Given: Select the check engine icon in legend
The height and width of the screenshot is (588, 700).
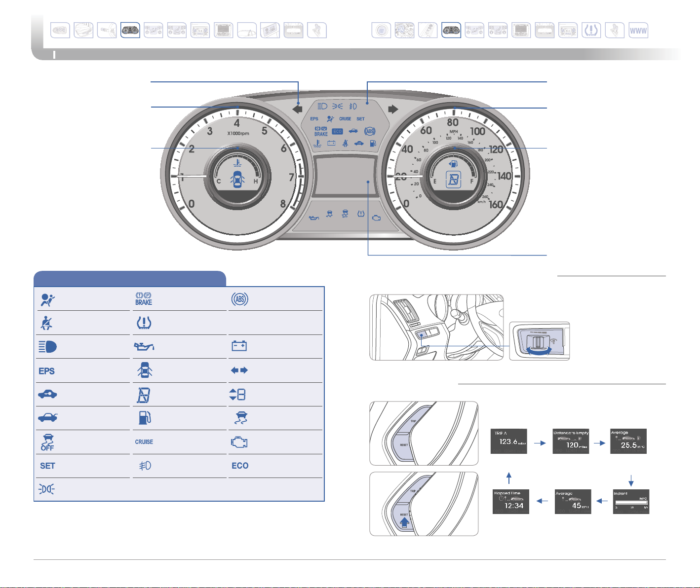Looking at the screenshot, I should (239, 442).
